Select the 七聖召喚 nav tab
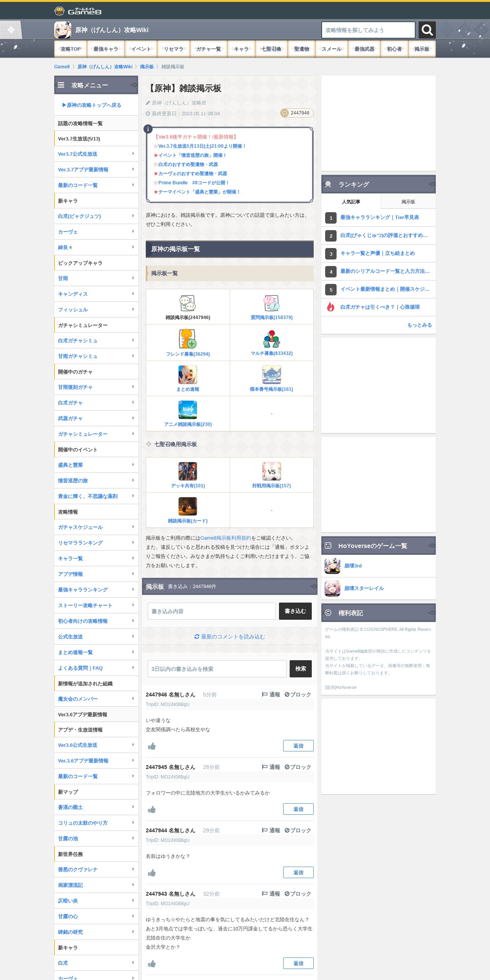 (271, 49)
